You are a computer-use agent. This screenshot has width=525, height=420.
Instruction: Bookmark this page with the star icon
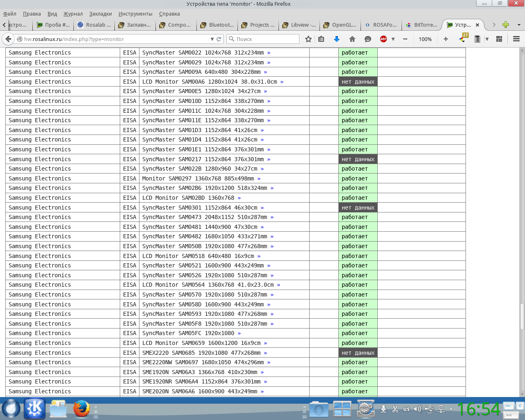point(308,39)
